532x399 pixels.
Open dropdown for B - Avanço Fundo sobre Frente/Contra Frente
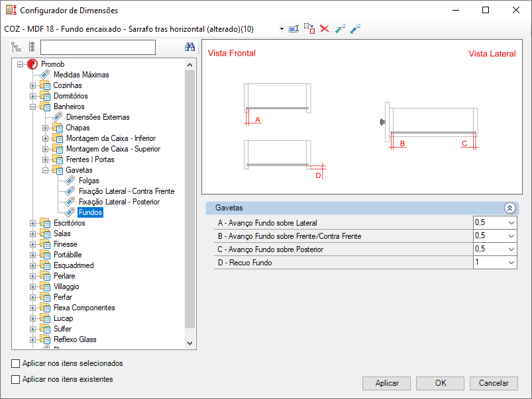click(511, 236)
